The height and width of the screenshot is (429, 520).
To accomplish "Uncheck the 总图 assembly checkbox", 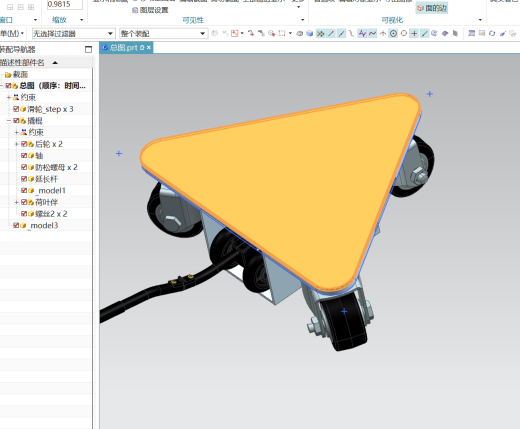I will pos(8,86).
